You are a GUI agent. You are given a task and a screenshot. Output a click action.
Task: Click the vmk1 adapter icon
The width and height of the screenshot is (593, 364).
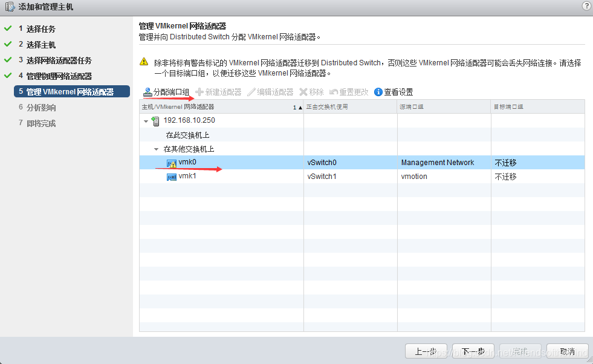pos(171,177)
